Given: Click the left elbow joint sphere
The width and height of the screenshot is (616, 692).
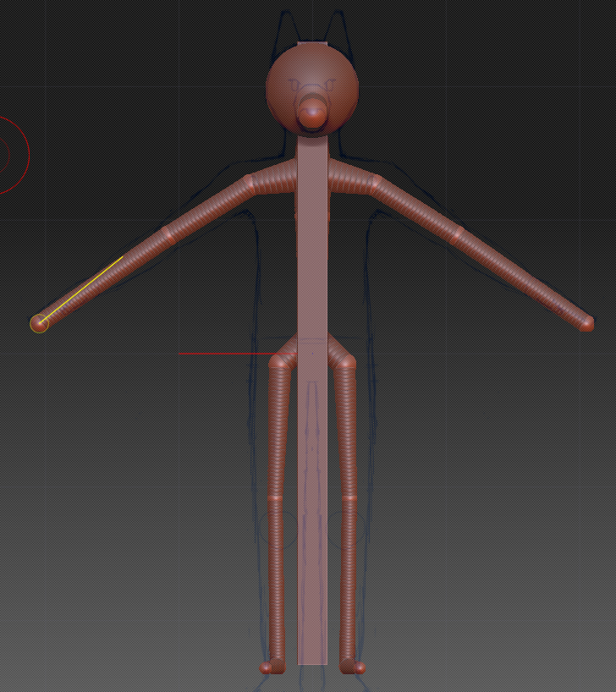Looking at the screenshot, I should (168, 230).
